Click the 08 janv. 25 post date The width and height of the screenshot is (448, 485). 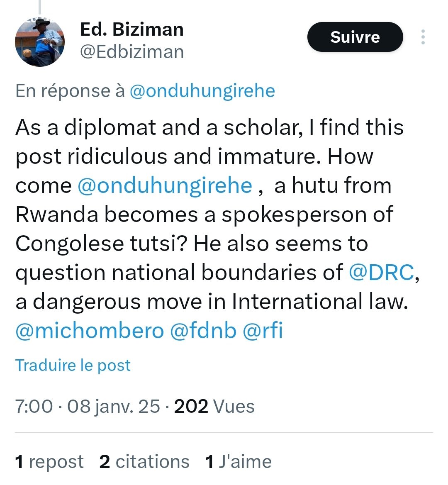(x=113, y=406)
